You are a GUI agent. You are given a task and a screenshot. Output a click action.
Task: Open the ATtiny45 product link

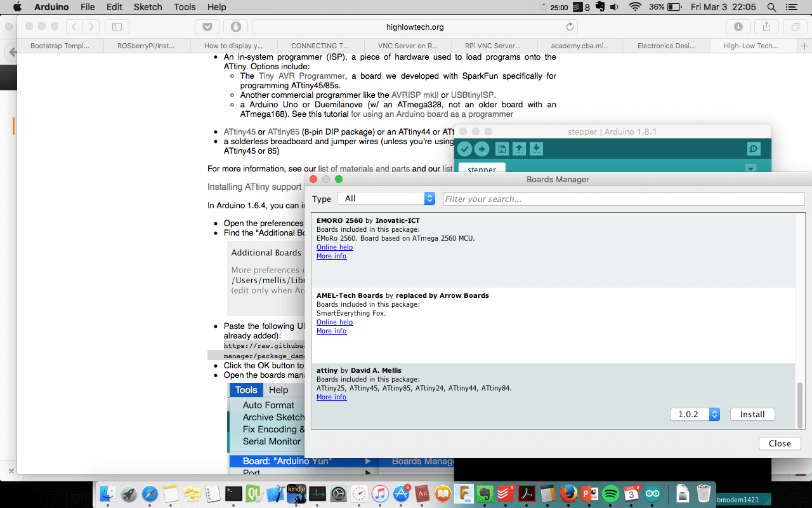239,132
